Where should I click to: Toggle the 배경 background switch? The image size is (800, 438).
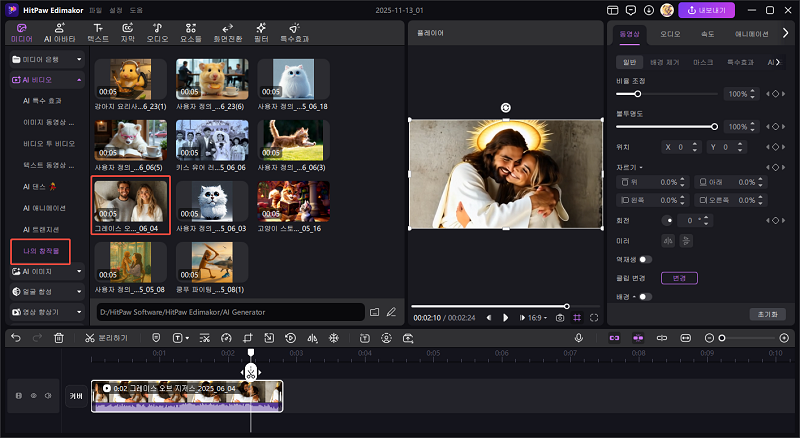pos(645,297)
